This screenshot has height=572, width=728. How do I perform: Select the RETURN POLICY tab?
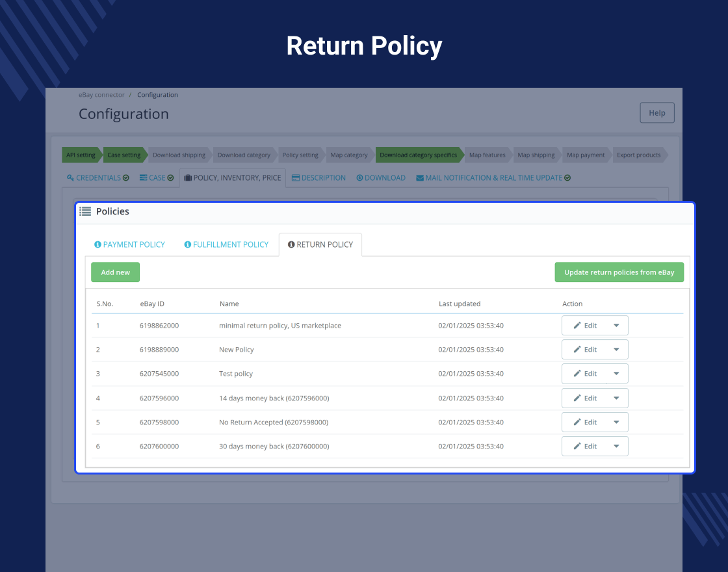(x=320, y=244)
